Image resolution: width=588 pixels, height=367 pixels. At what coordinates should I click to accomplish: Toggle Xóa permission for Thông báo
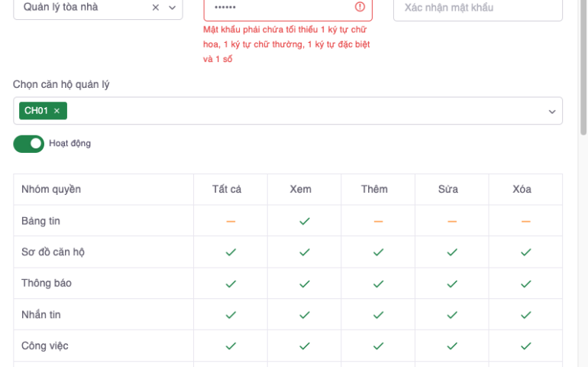(x=525, y=284)
